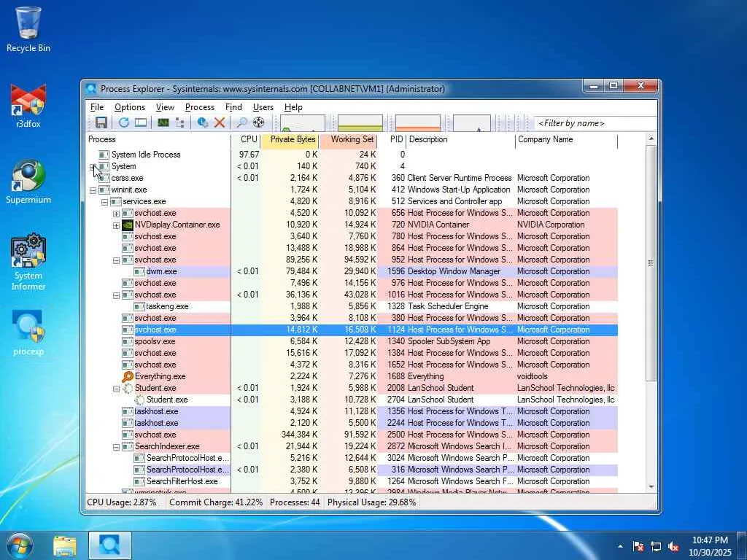Show hidden tray icons arrow

[x=620, y=546]
